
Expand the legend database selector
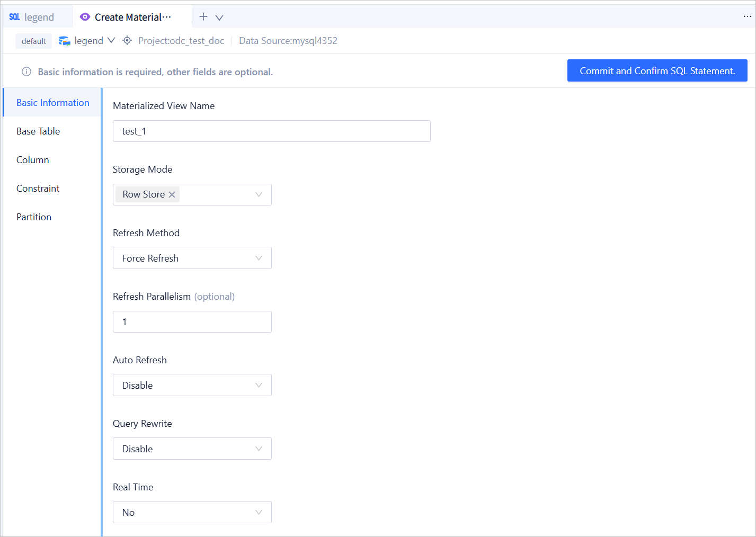tap(111, 41)
